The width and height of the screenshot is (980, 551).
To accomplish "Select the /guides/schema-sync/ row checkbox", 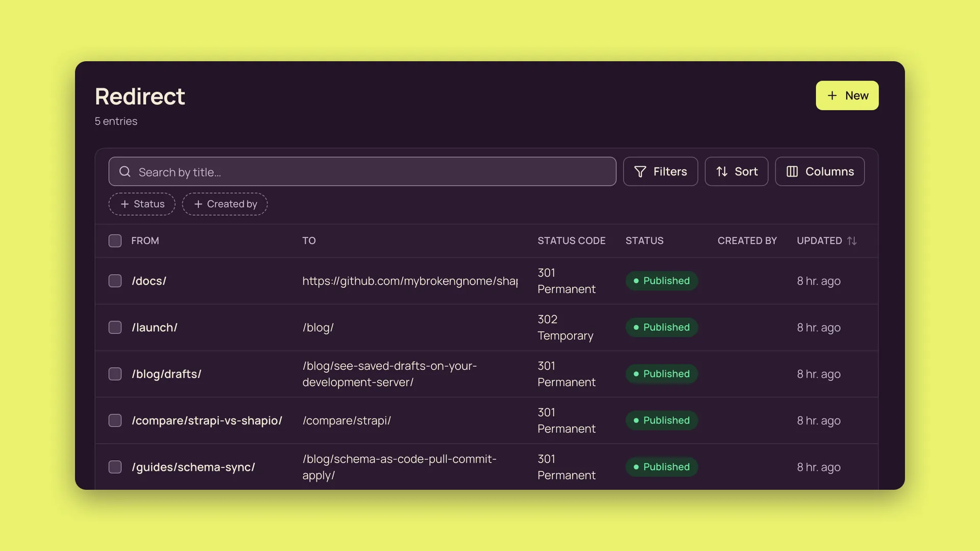I will (x=115, y=467).
